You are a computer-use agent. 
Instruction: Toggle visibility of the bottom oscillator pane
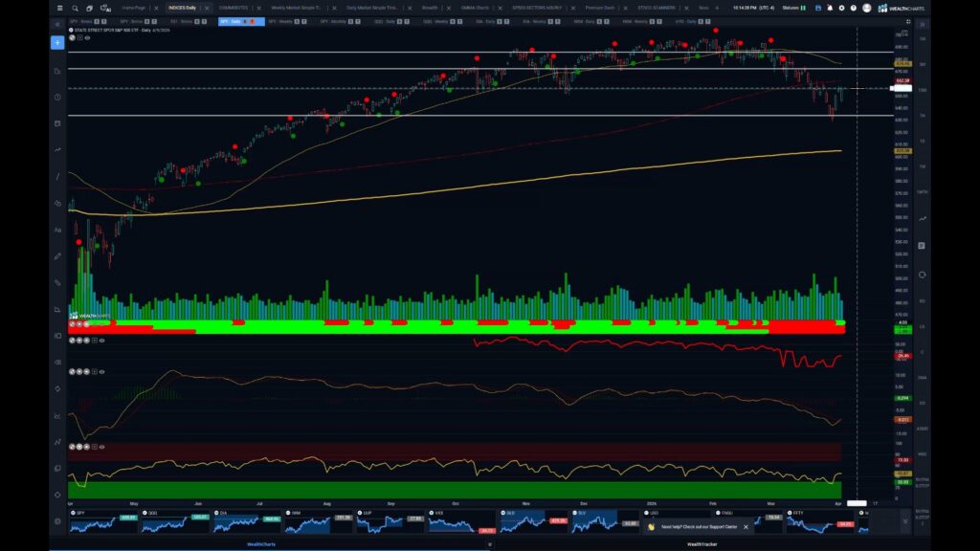101,446
